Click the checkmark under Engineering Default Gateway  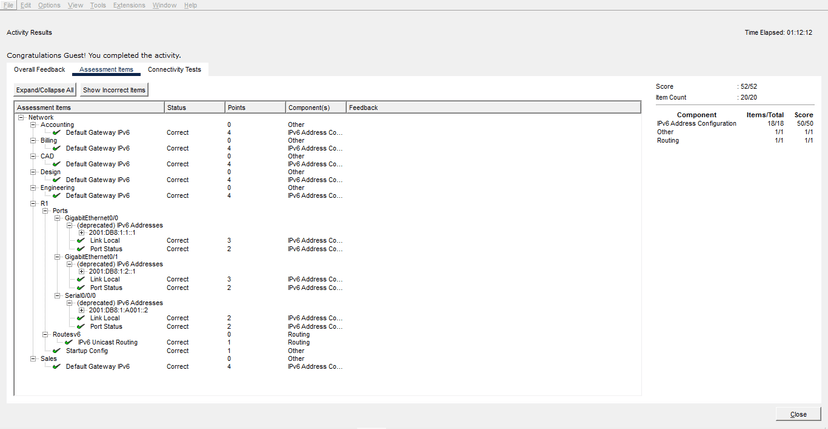pos(58,195)
